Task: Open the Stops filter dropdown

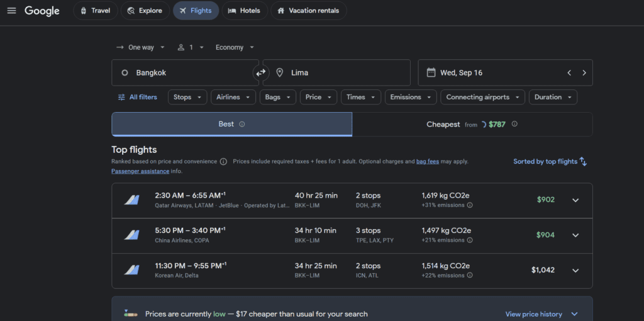Action: pyautogui.click(x=187, y=98)
